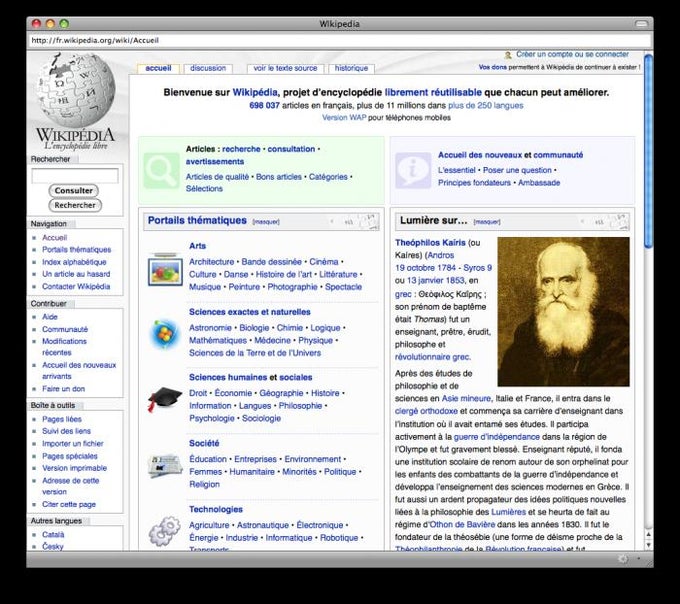Open the Philosophie portal link
Viewport: 680px width, 604px height.
coord(300,406)
